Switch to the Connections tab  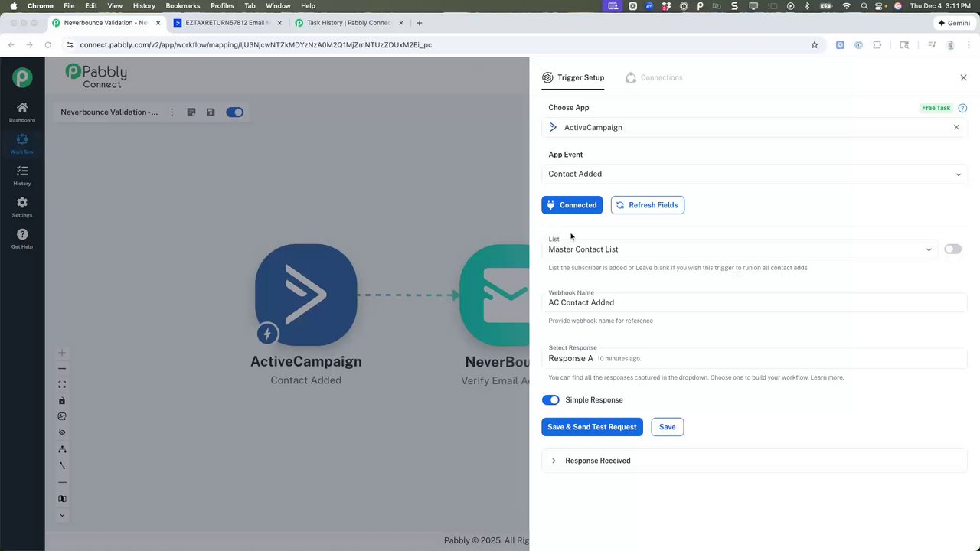(654, 77)
